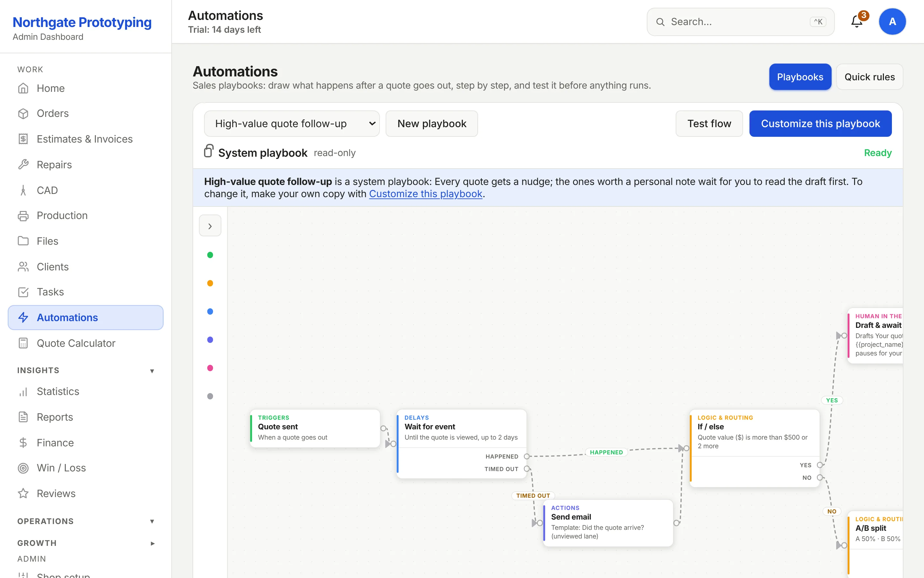Image resolution: width=924 pixels, height=578 pixels.
Task: Click the system playbook lock icon
Action: (209, 151)
